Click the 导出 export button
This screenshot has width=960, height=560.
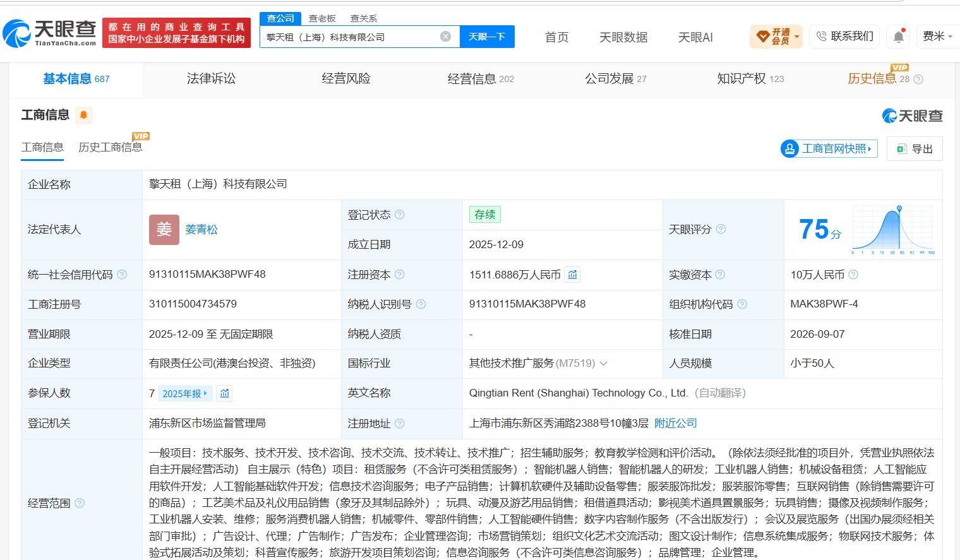click(915, 148)
